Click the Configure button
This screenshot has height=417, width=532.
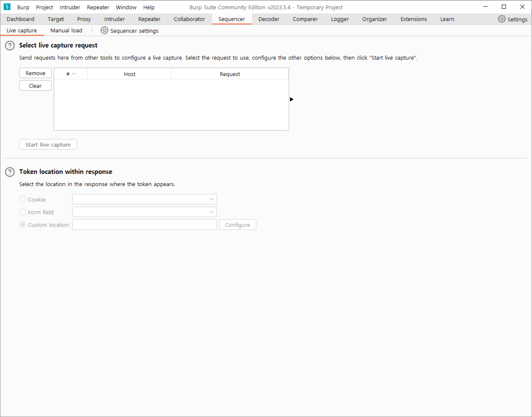tap(237, 225)
